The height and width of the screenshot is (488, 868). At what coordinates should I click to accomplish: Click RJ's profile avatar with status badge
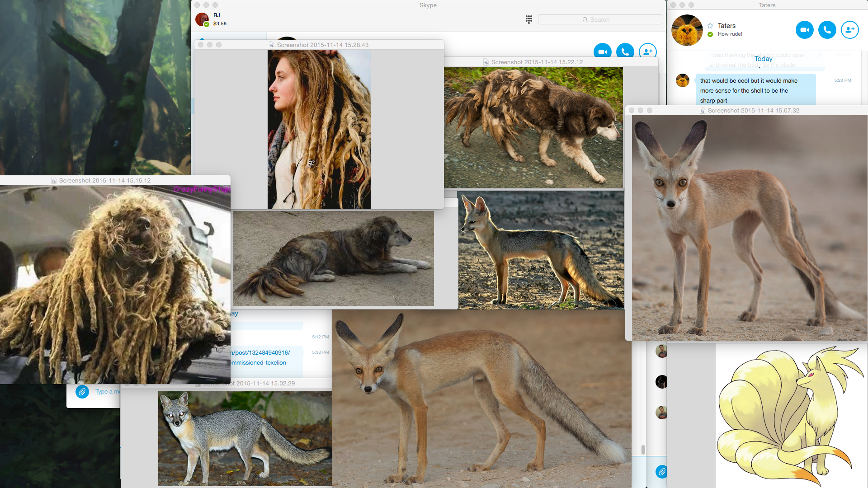[202, 19]
